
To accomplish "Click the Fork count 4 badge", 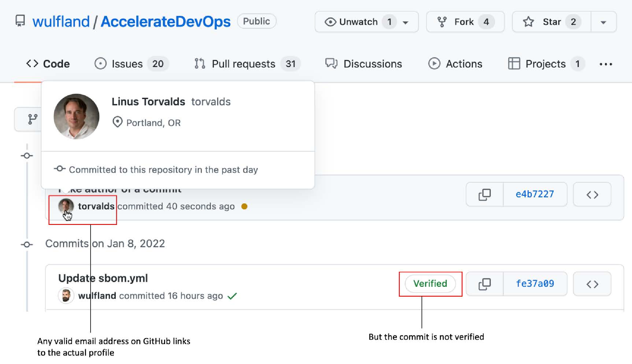I will (x=486, y=22).
